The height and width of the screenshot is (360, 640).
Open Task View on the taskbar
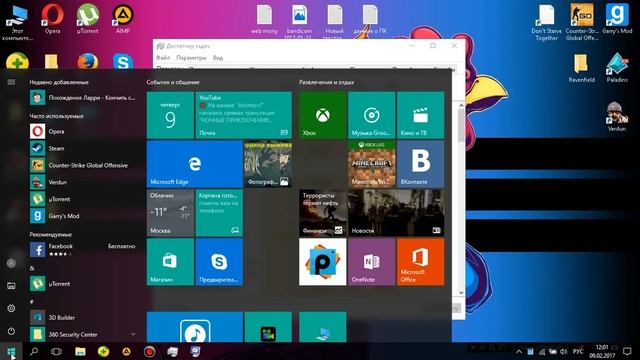pos(56,351)
